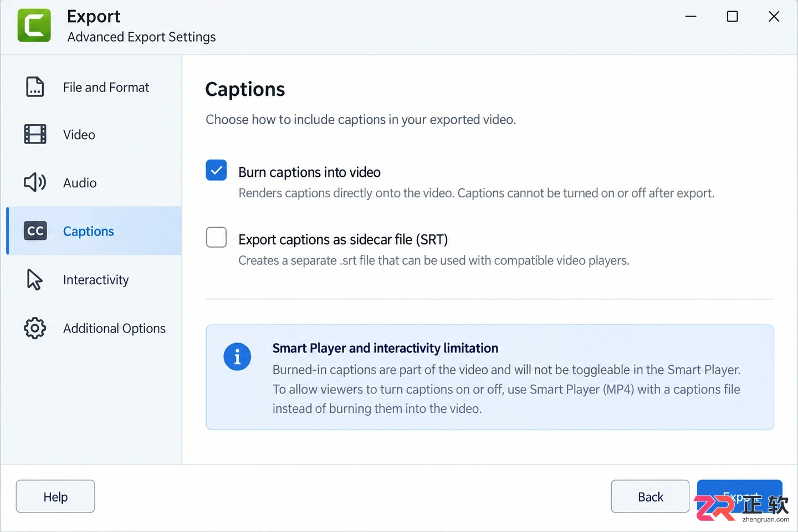The height and width of the screenshot is (532, 798).
Task: Click the "Creates a separate .srt file" text
Action: [x=434, y=260]
